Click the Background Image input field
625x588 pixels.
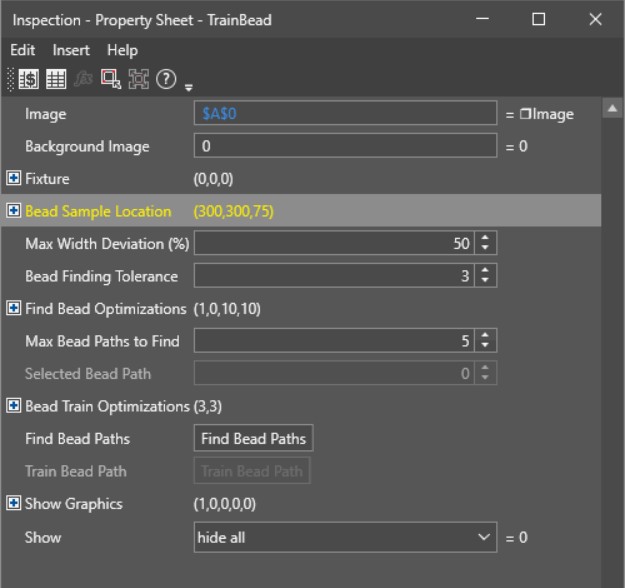point(345,146)
